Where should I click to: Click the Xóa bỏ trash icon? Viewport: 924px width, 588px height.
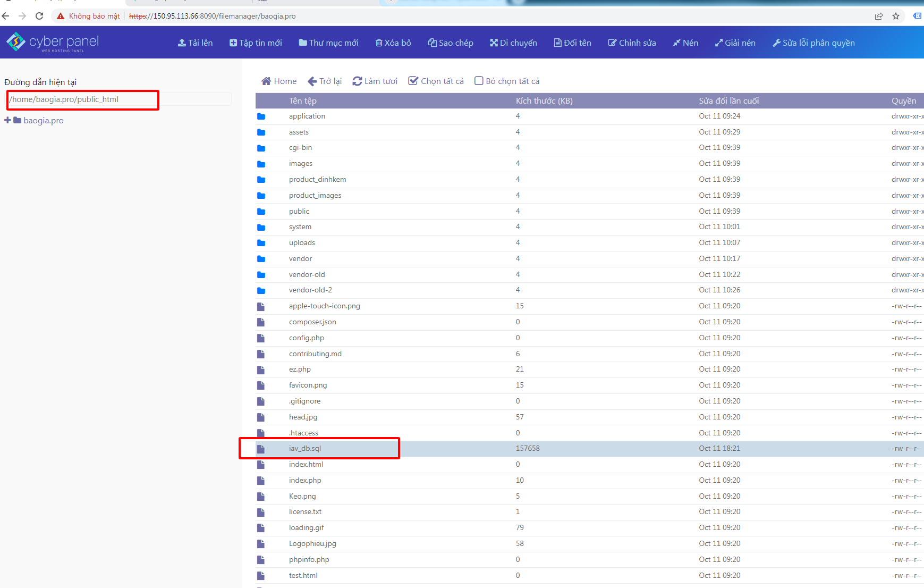coord(379,43)
